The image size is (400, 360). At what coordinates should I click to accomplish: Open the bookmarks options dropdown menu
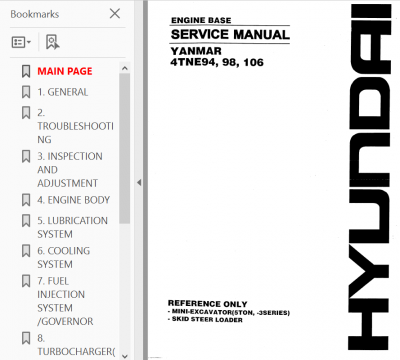tap(21, 42)
